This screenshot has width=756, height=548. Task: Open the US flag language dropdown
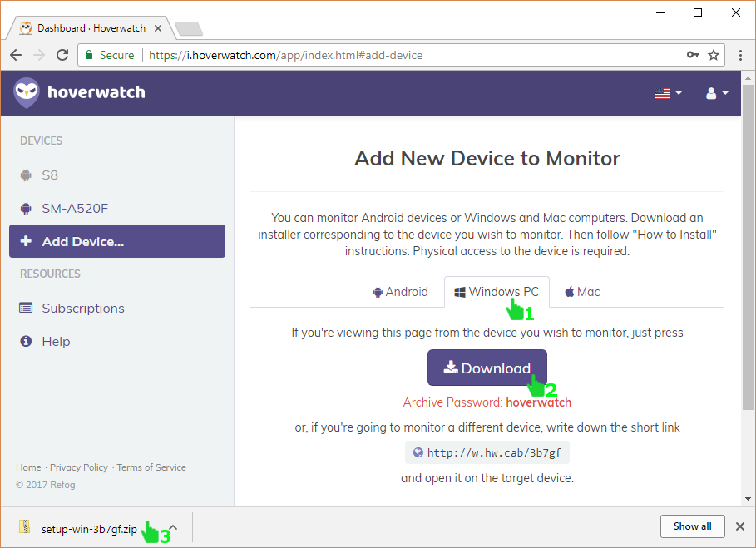668,93
